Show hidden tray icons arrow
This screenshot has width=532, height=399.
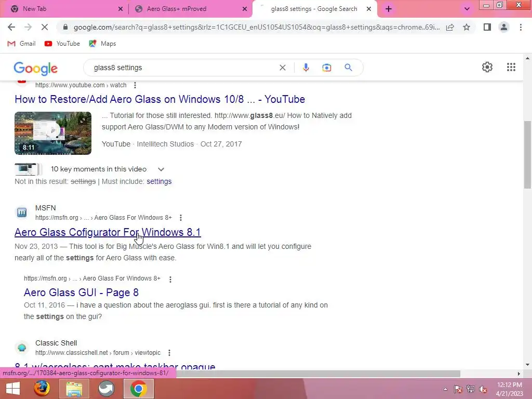pos(445,389)
